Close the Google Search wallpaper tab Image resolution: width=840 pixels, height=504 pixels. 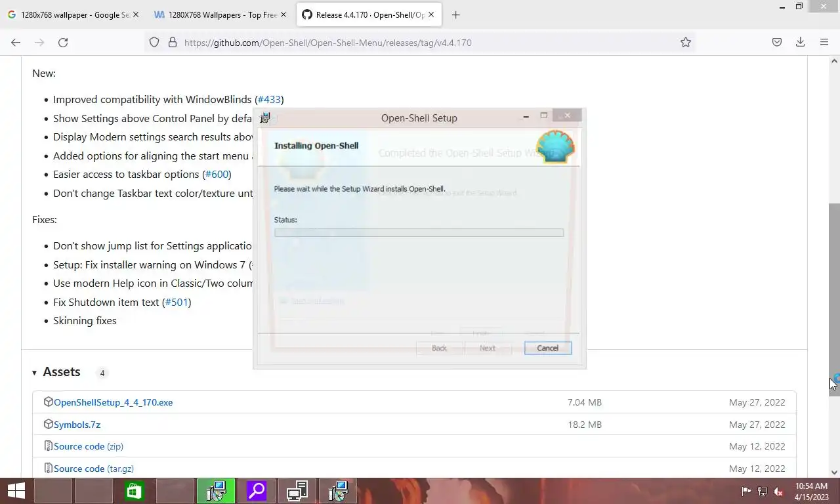pyautogui.click(x=136, y=14)
